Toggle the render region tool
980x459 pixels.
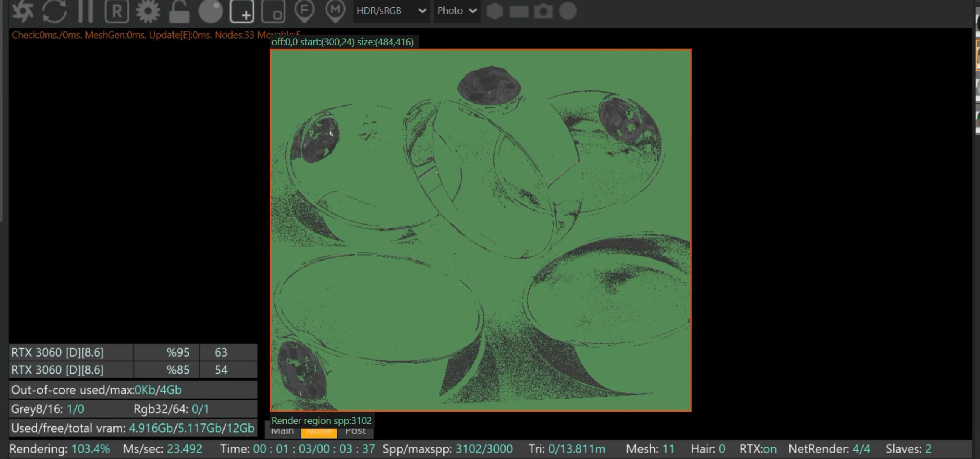[242, 11]
